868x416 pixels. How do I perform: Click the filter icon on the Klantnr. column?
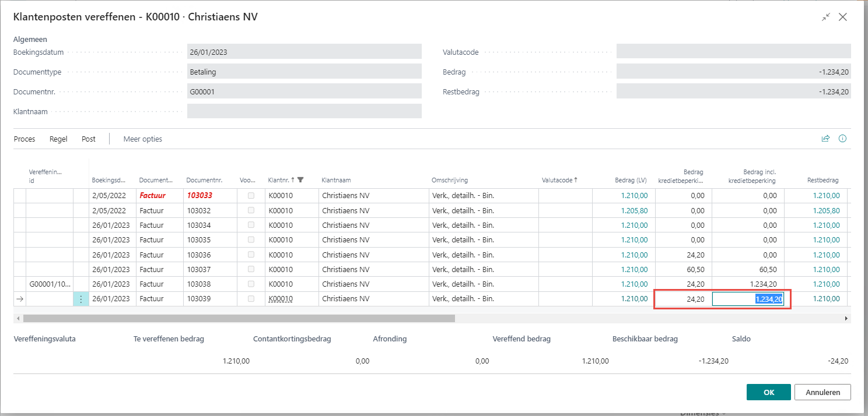[300, 180]
